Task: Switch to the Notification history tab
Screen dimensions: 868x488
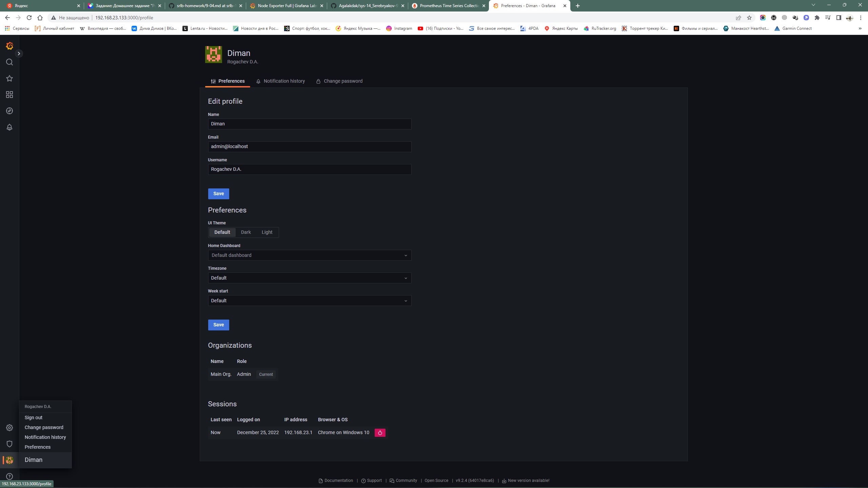Action: [284, 81]
